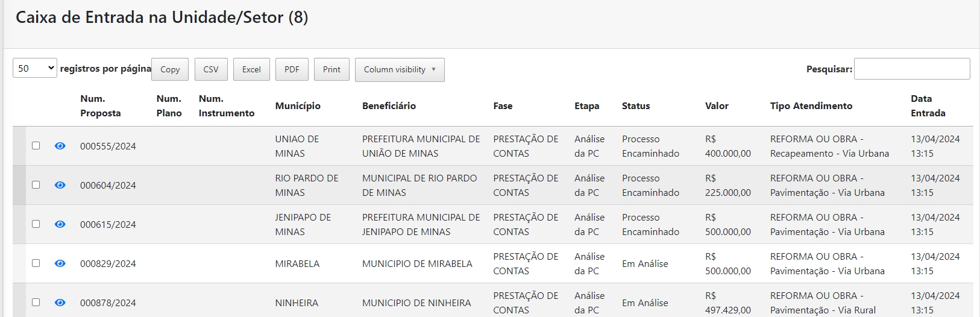Check the box for proposal 000829/2024
The width and height of the screenshot is (980, 317).
36,263
